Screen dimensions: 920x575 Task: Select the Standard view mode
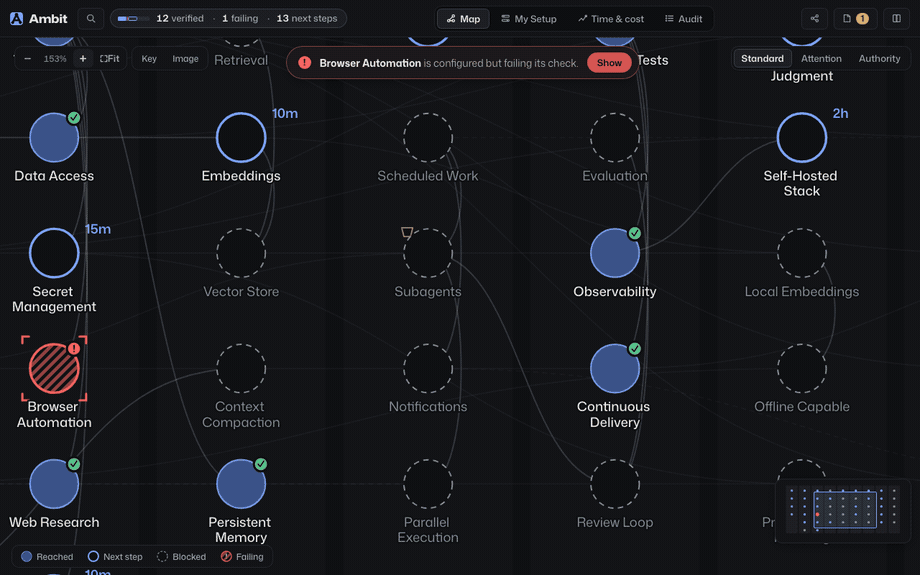point(762,59)
